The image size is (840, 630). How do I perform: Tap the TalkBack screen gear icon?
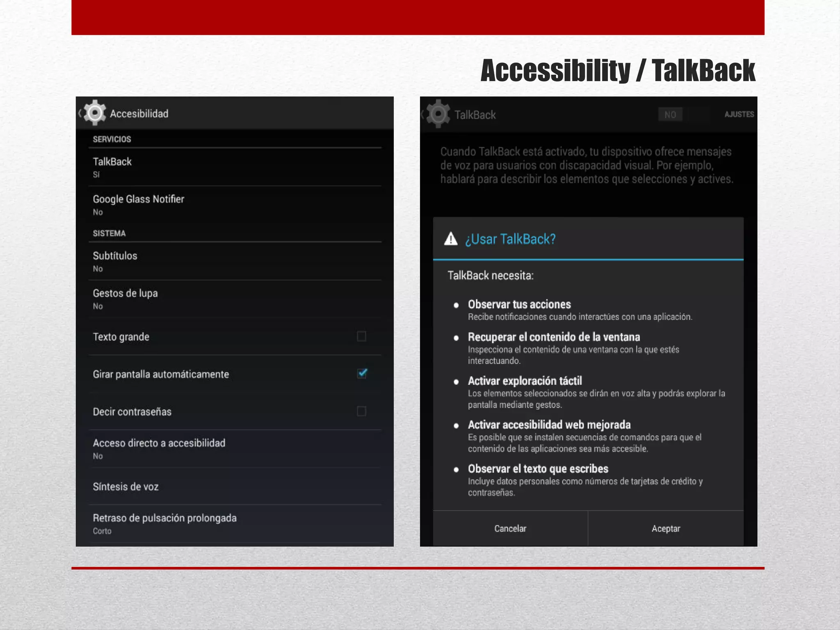coord(438,114)
